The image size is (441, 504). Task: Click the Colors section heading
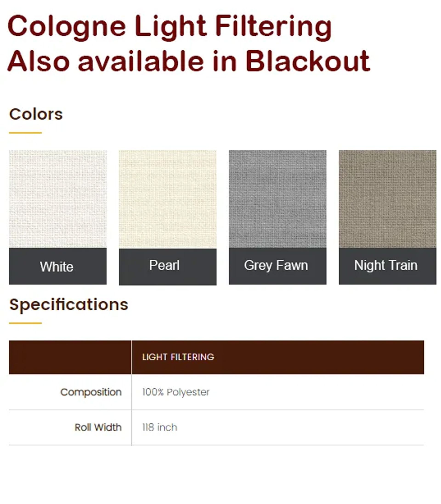[36, 114]
